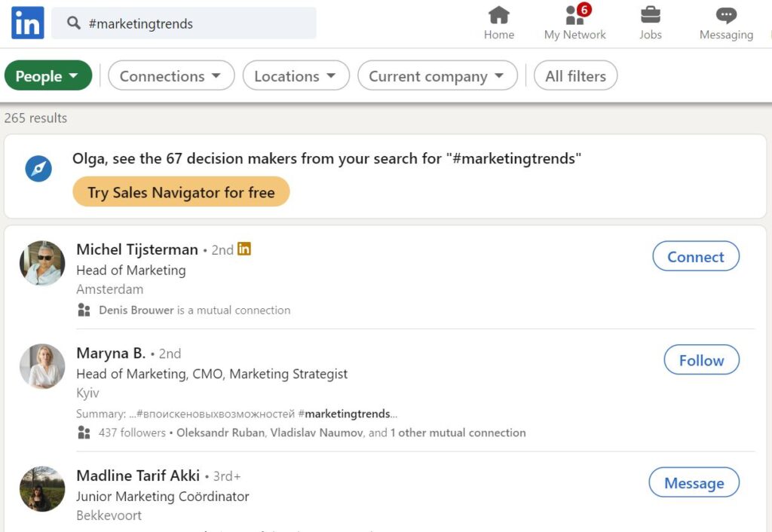This screenshot has height=532, width=772.
Task: Expand the Current company filter dropdown
Action: [437, 76]
